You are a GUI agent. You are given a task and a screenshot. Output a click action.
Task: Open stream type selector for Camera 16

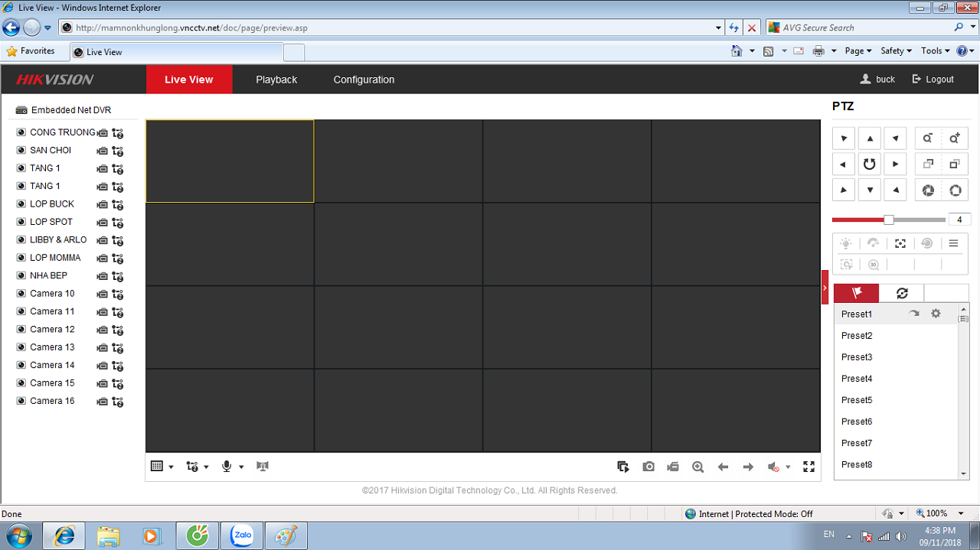(118, 402)
